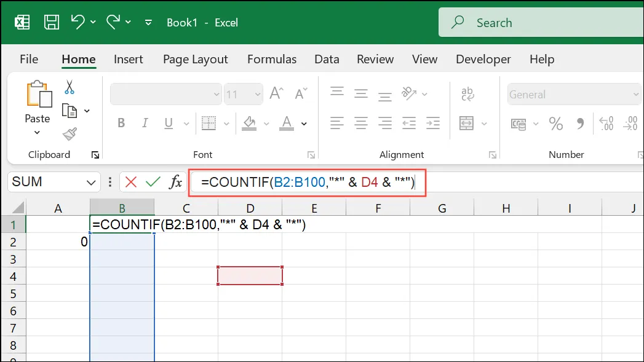Open Insert Function fx dialog
The width and height of the screenshot is (644, 362).
[175, 182]
